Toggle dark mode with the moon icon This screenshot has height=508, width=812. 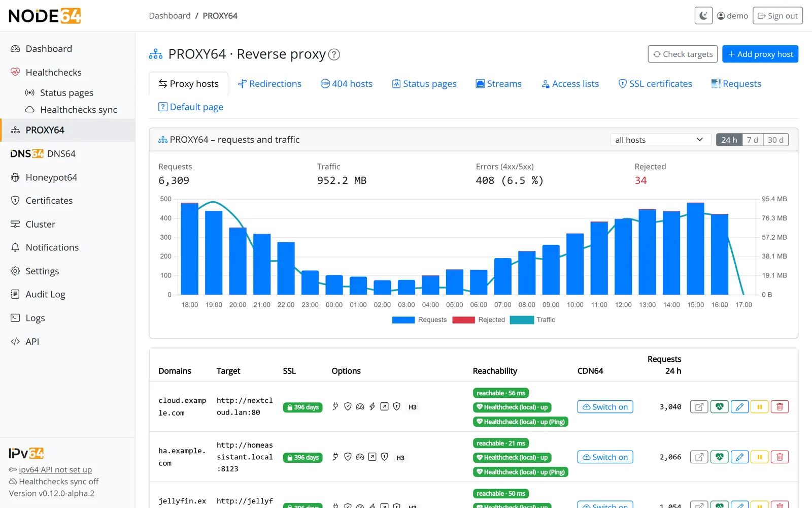coord(703,16)
